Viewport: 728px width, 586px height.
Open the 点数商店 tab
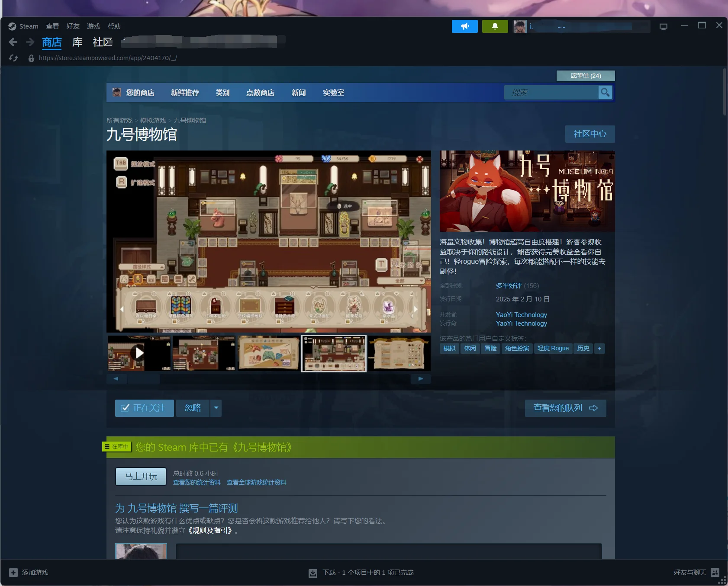coord(260,93)
